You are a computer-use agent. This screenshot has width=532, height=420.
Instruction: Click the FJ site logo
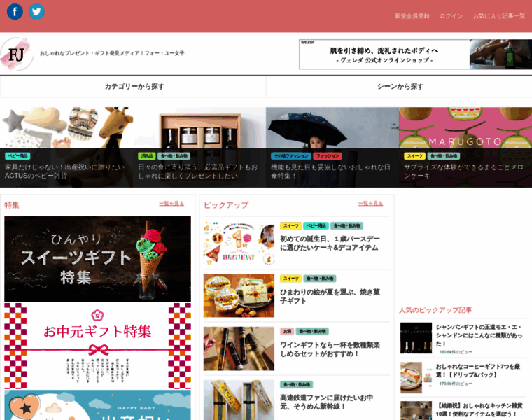click(17, 55)
